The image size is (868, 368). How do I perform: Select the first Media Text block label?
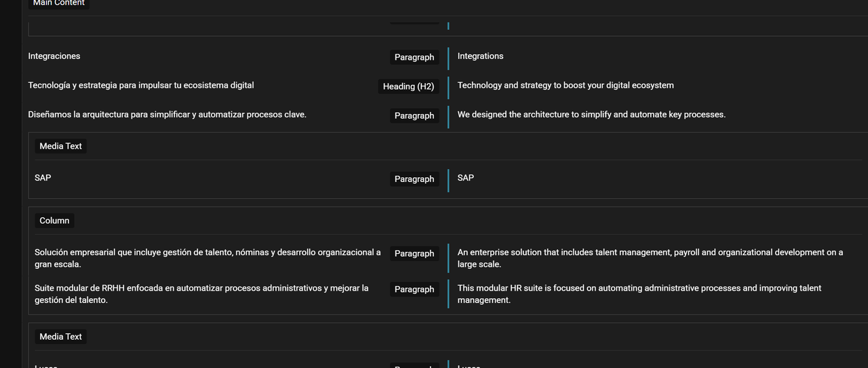(x=61, y=146)
